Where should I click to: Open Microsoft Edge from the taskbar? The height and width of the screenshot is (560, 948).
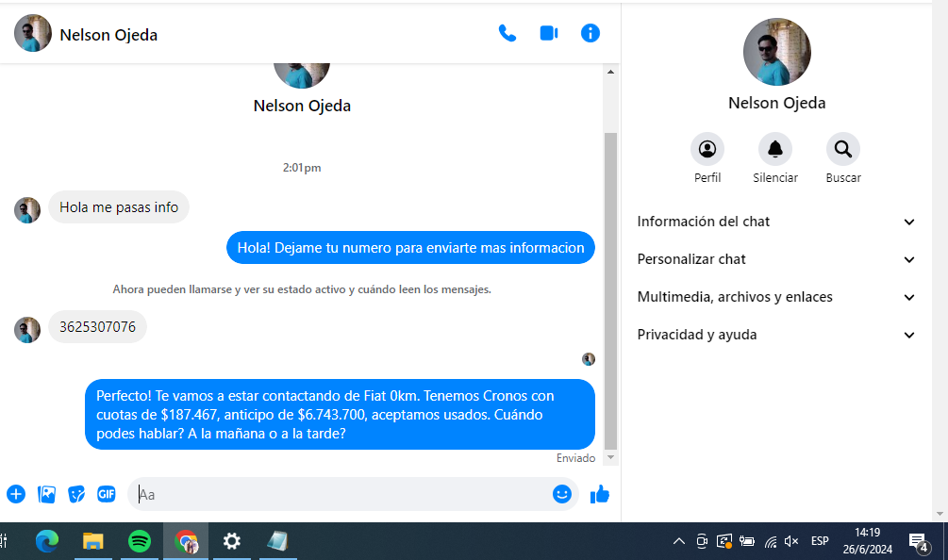(x=46, y=541)
